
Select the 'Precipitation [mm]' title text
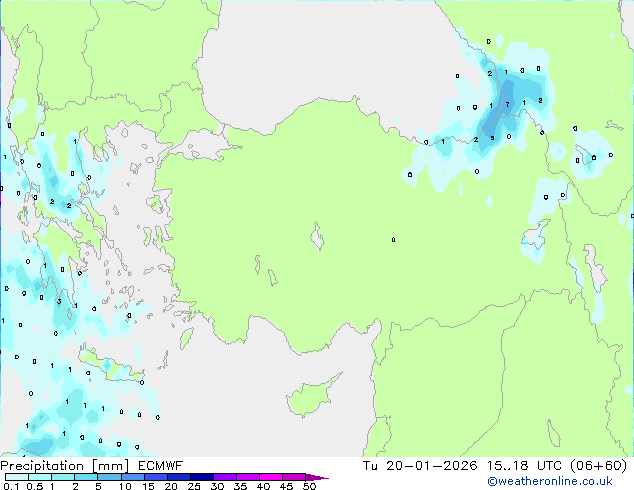click(x=65, y=466)
